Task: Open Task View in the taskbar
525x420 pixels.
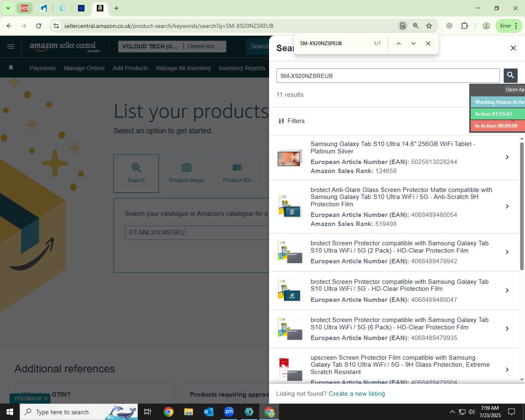Action: (x=148, y=412)
